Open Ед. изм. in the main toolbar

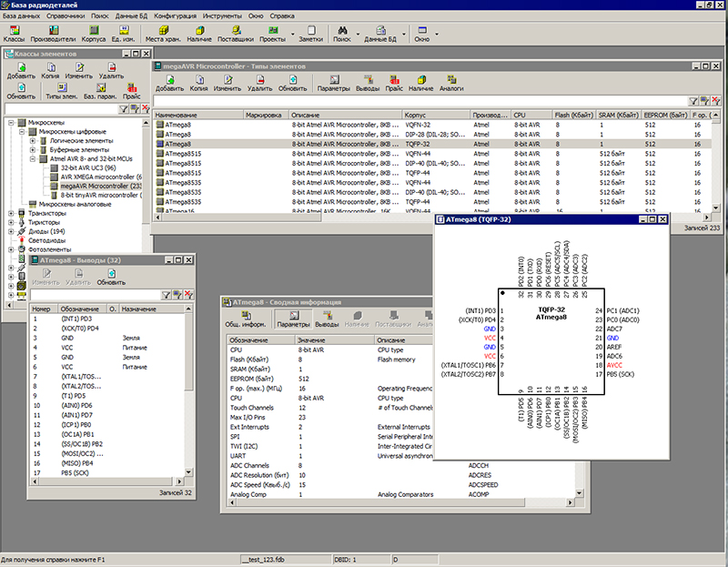[x=123, y=34]
